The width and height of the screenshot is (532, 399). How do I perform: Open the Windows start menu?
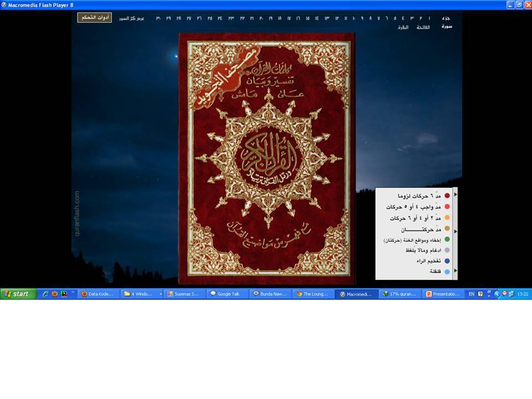(x=18, y=294)
